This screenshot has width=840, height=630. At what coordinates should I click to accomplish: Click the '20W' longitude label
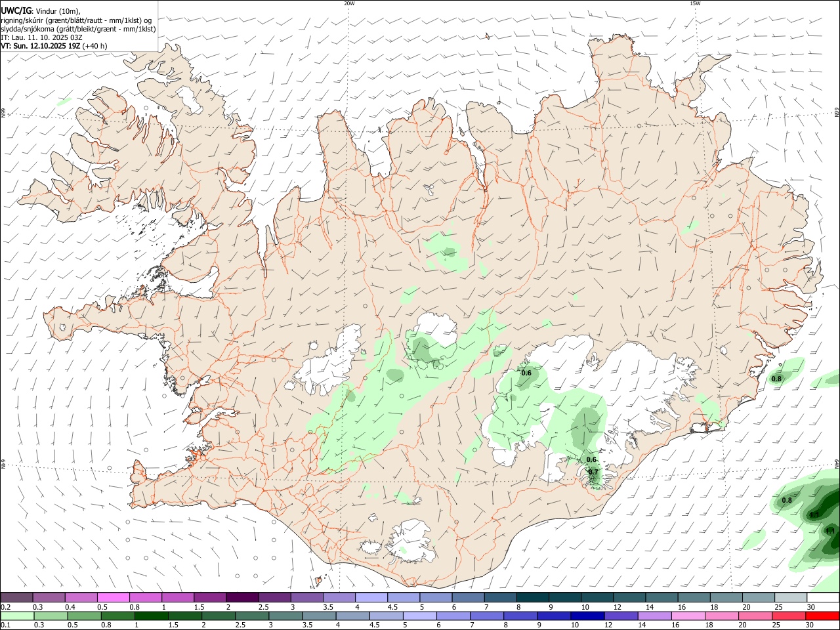pos(349,3)
